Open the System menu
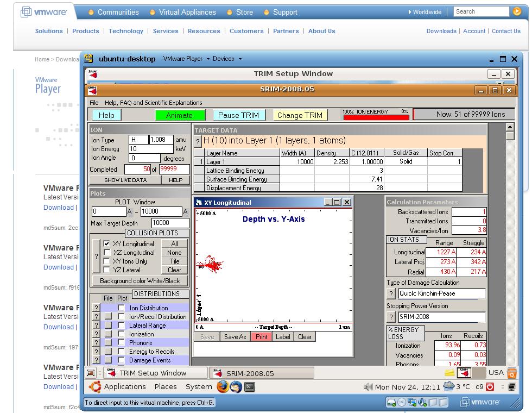This screenshot has width=532, height=413. (199, 386)
